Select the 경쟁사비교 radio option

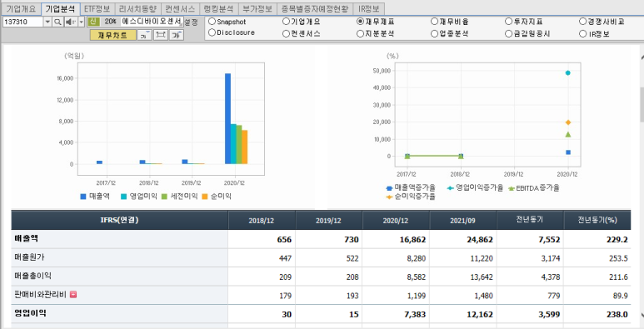click(x=583, y=21)
